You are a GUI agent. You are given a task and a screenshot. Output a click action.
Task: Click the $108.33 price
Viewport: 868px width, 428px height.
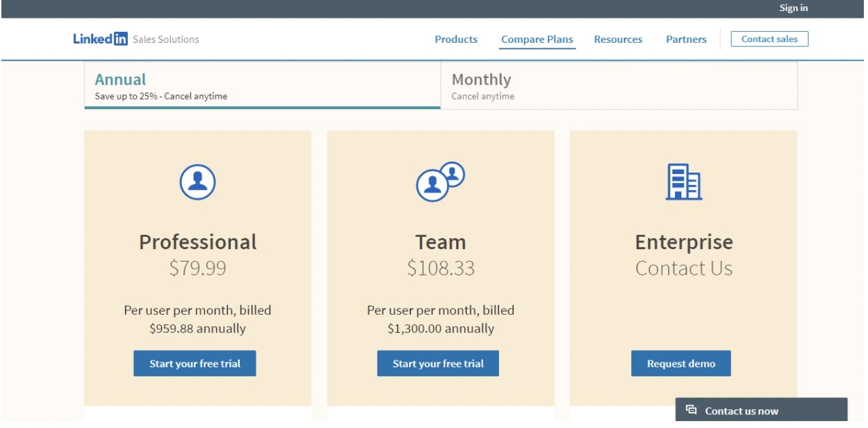[x=440, y=268]
